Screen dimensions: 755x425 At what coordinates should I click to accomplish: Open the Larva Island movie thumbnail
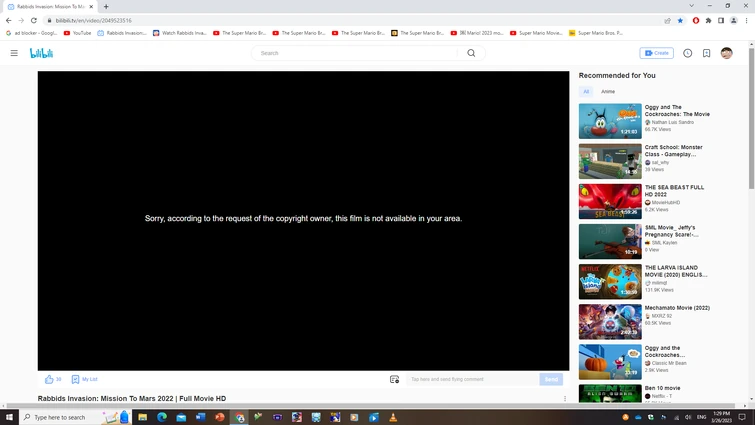pos(610,282)
